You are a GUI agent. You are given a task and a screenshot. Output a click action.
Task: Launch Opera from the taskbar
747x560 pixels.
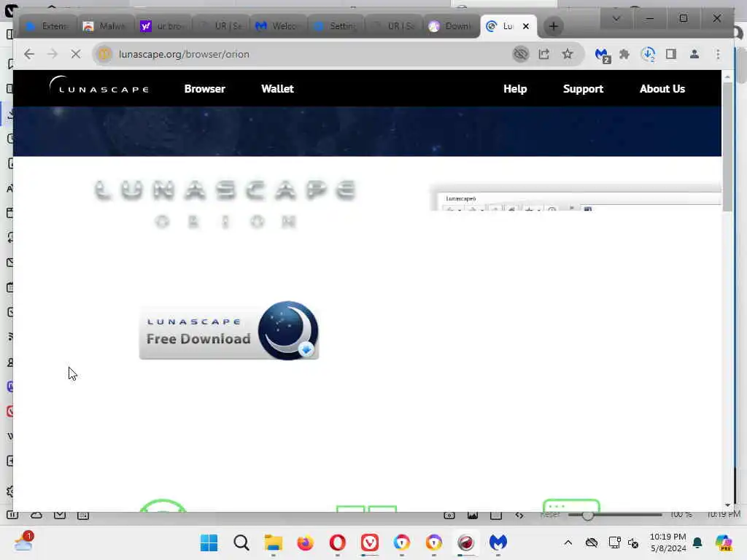click(337, 542)
